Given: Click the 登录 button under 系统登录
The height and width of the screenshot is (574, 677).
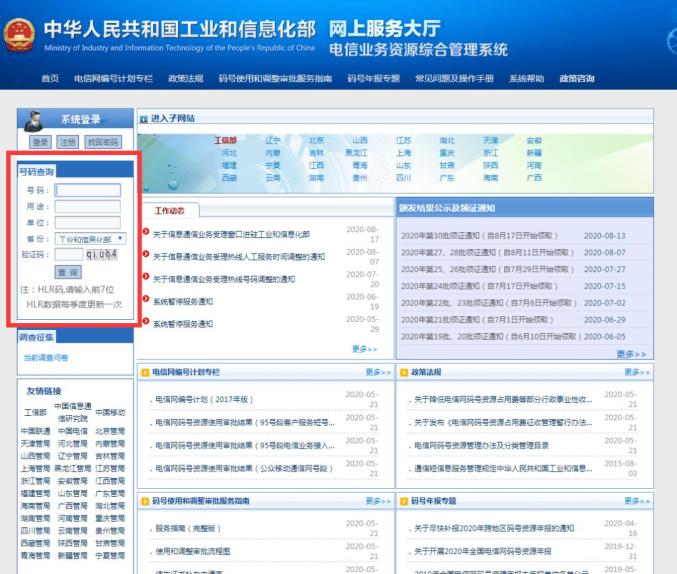Looking at the screenshot, I should tap(41, 142).
